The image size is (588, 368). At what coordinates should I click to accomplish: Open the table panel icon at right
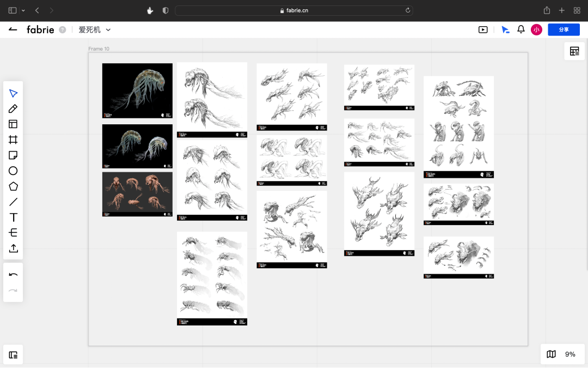[x=574, y=51]
